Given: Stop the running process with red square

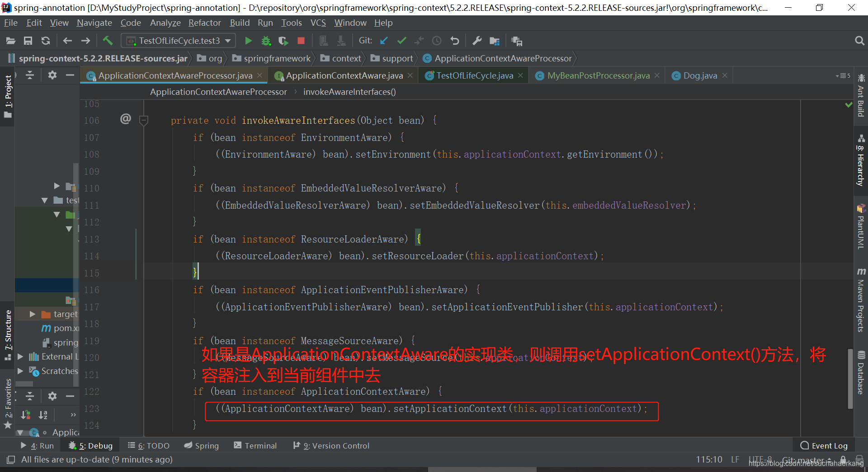Looking at the screenshot, I should pos(301,41).
